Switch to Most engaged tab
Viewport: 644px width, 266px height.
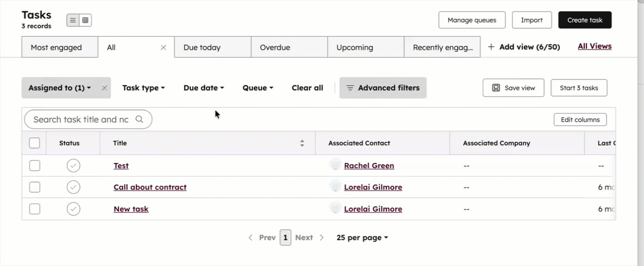[x=60, y=47]
